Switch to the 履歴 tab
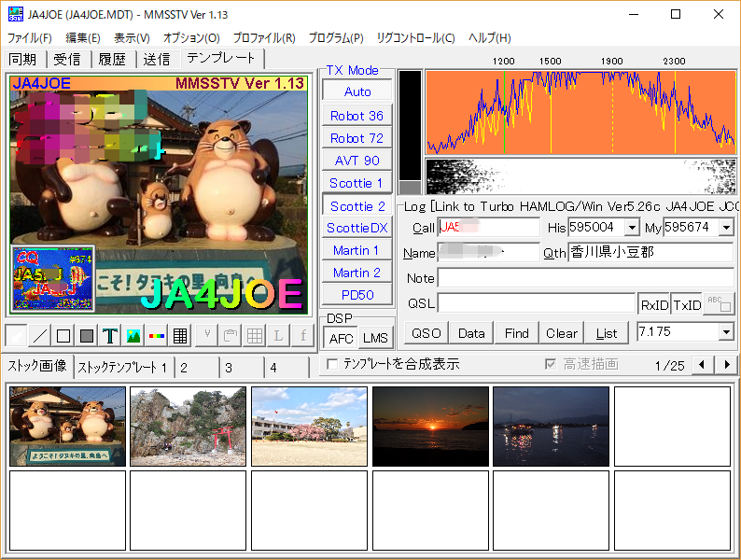Screen dimensions: 741x560 pos(112,59)
